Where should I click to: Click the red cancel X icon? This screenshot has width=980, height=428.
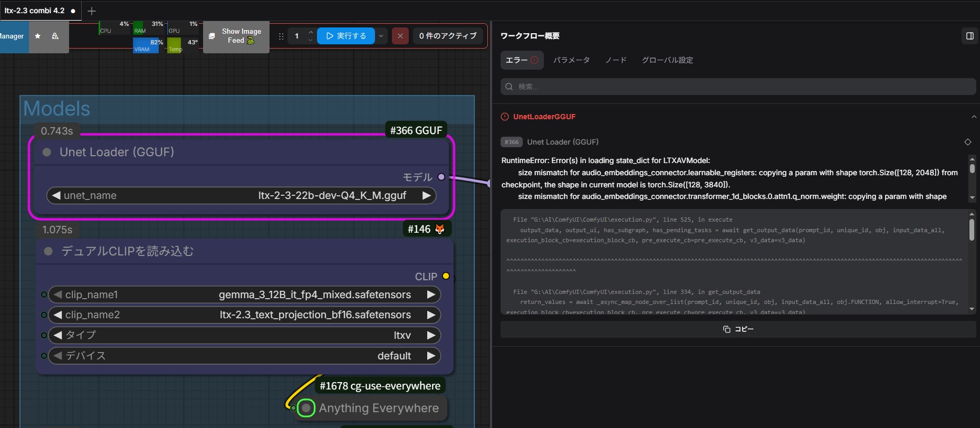400,36
